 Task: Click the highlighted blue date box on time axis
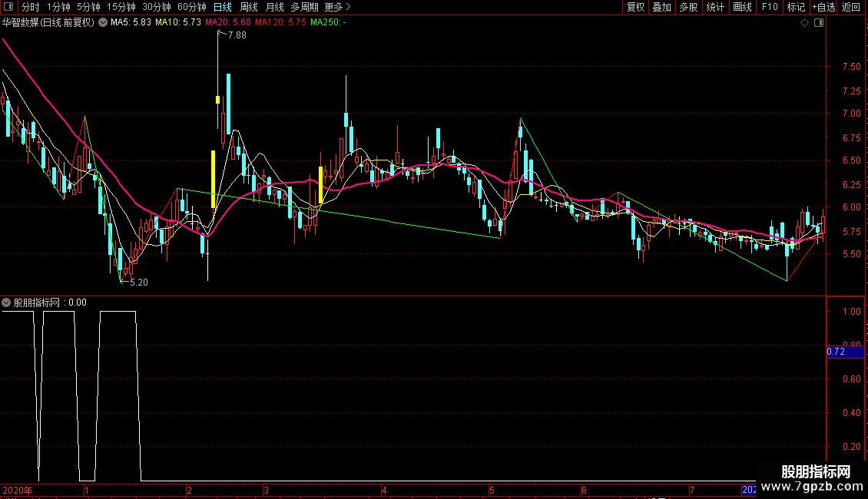click(749, 490)
